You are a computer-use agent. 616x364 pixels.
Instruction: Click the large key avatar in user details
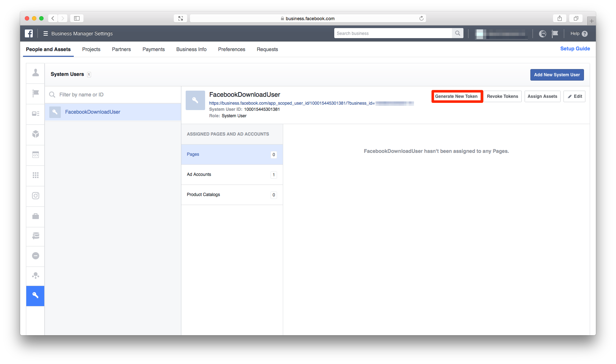pyautogui.click(x=195, y=100)
